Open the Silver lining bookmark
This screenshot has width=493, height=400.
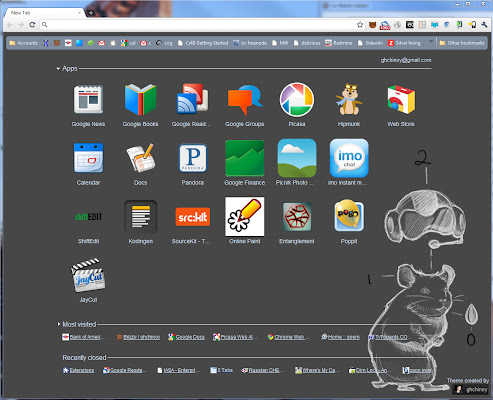[x=404, y=43]
